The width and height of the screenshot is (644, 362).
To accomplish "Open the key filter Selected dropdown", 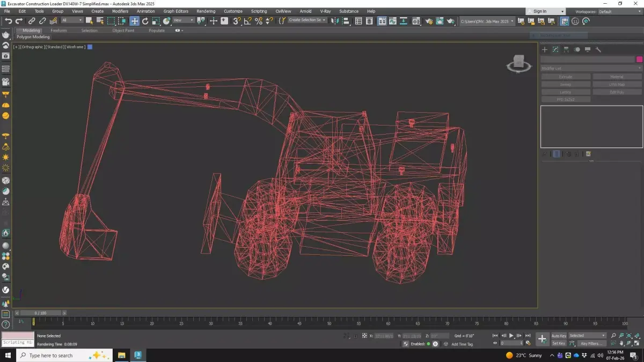I will [588, 336].
